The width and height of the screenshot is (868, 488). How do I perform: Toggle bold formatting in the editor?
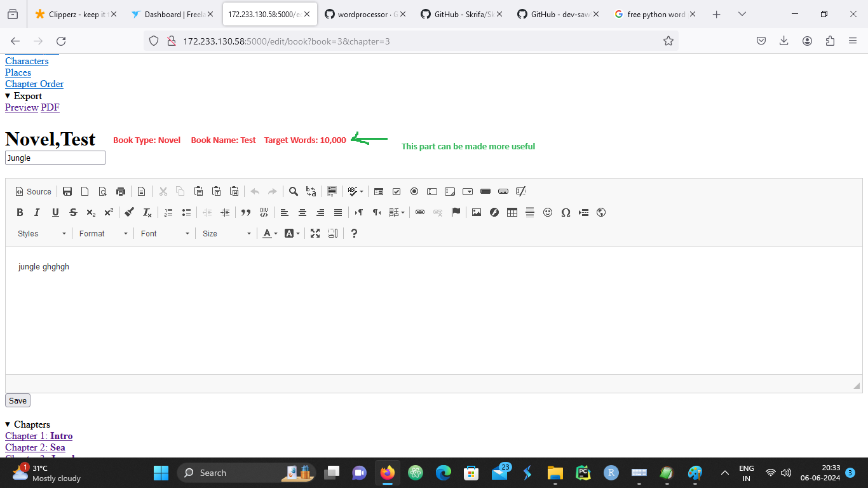coord(20,212)
